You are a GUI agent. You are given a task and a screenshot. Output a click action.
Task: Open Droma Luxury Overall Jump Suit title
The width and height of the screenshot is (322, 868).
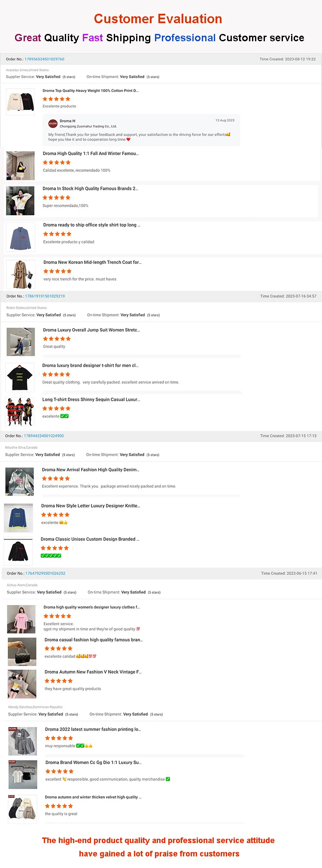click(91, 330)
